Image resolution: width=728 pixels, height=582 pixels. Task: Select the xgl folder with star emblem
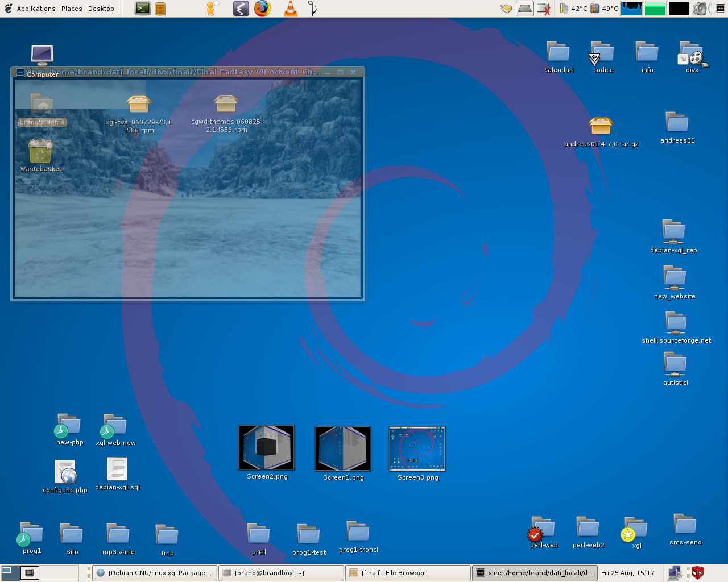point(635,533)
